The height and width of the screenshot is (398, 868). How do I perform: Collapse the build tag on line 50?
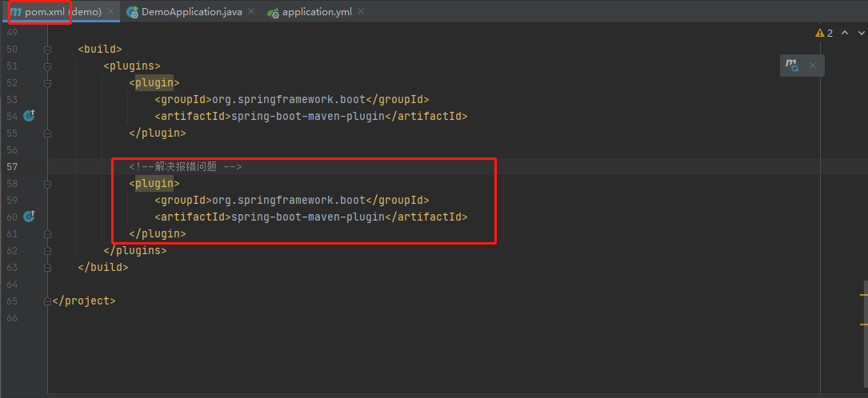point(48,50)
